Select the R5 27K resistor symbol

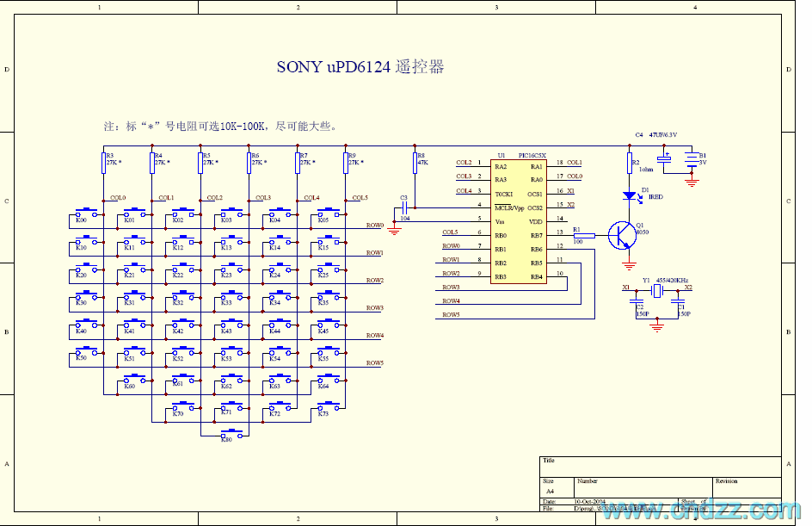pos(200,163)
